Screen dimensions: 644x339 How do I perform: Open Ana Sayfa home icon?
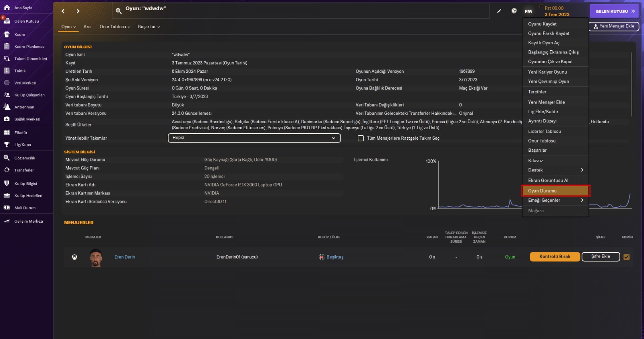click(x=7, y=8)
